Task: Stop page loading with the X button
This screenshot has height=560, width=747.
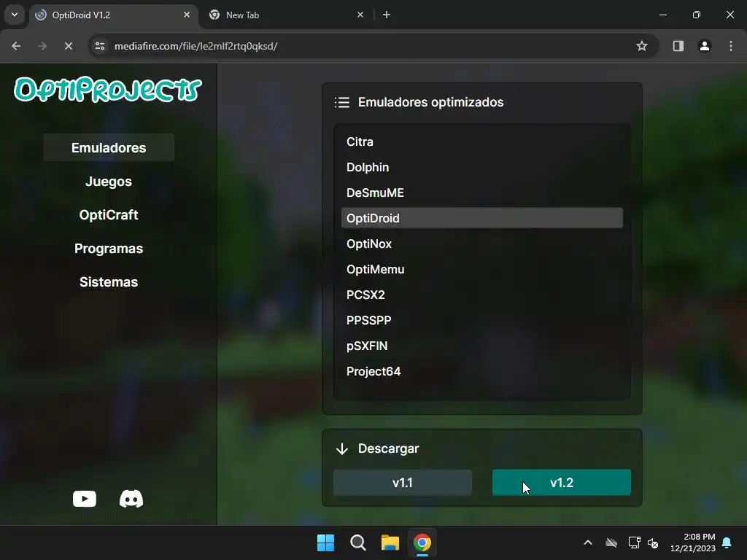Action: point(69,46)
